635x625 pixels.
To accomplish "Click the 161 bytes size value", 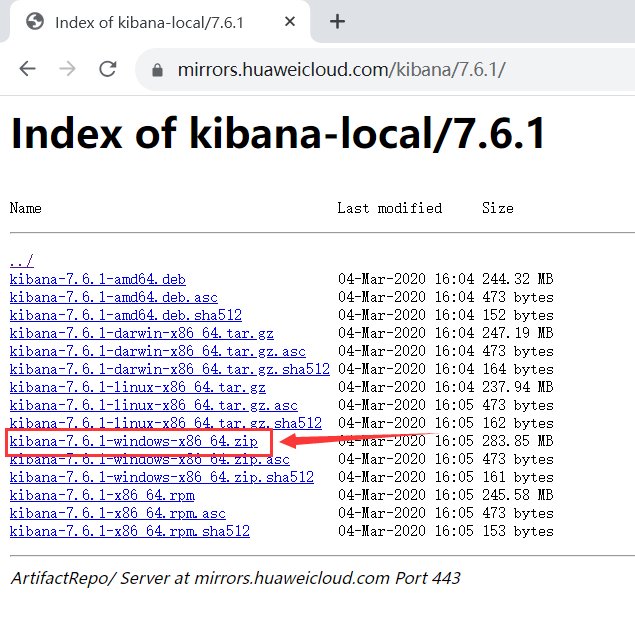I will point(518,477).
